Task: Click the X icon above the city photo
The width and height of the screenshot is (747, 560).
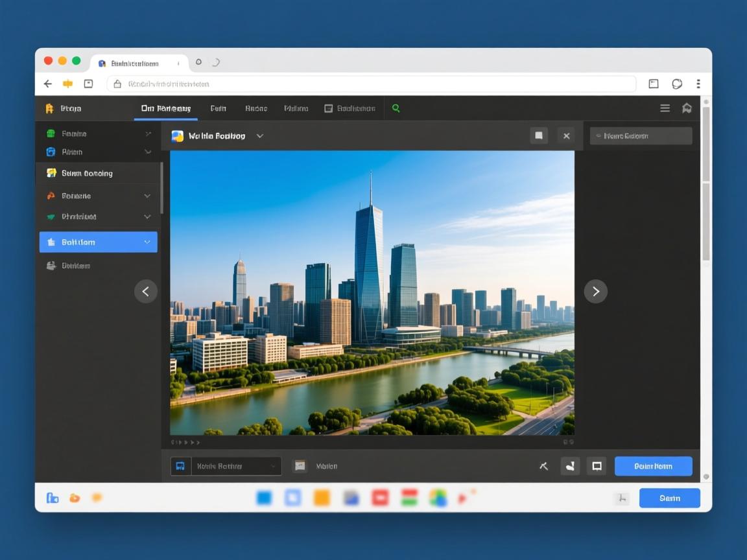Action: [x=566, y=136]
